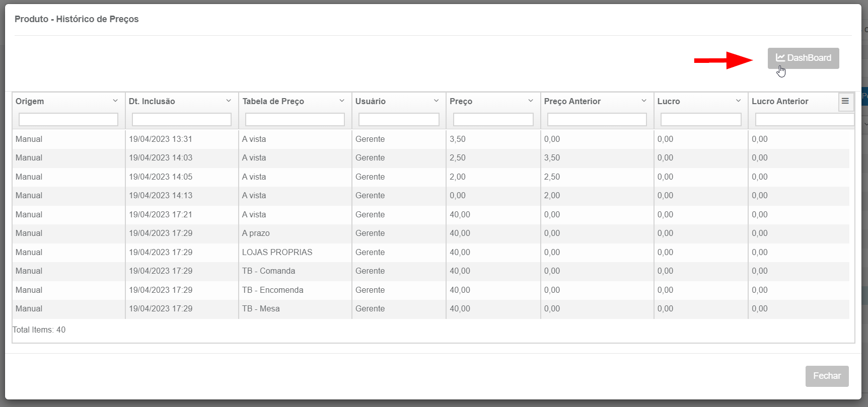Viewport: 868px width, 407px height.
Task: Click the Total Items: 40 footer text
Action: pyautogui.click(x=39, y=330)
